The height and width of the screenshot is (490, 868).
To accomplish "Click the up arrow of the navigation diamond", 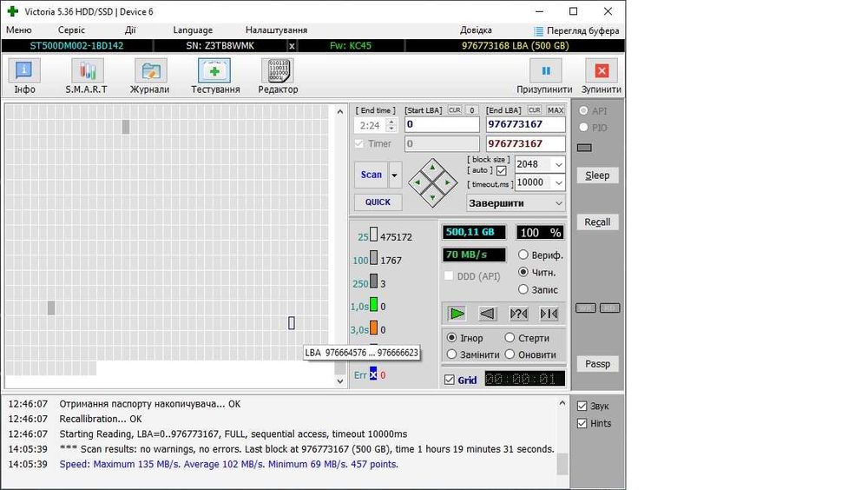I will 432,167.
